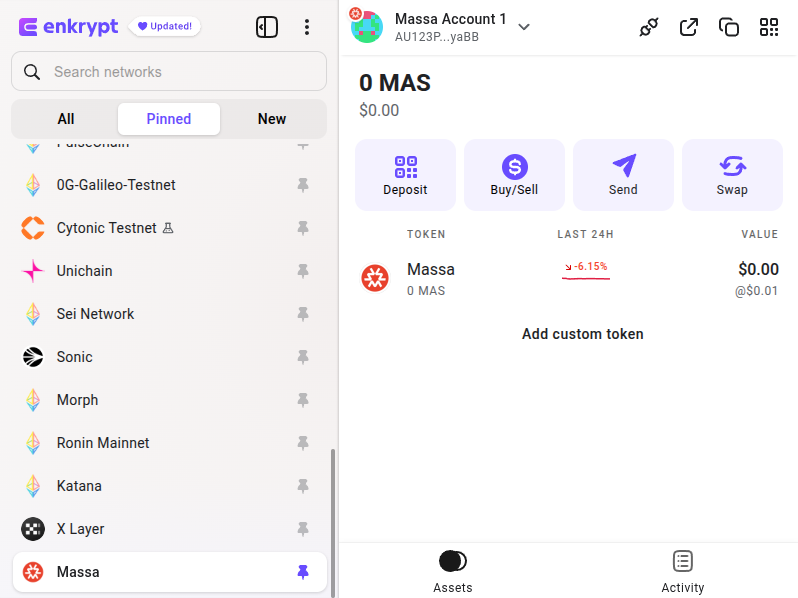Select the Ronin Mainnet network
This screenshot has height=598, width=798.
click(169, 443)
